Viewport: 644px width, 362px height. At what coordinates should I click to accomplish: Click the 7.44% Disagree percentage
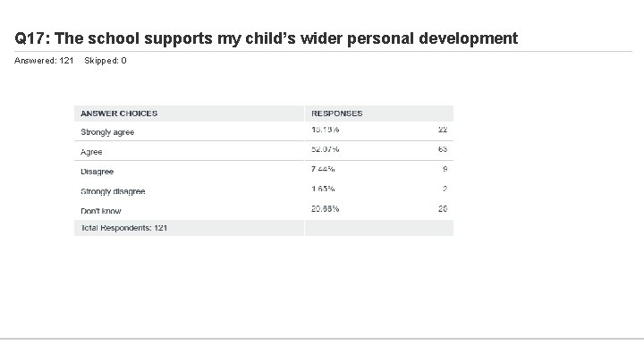323,169
